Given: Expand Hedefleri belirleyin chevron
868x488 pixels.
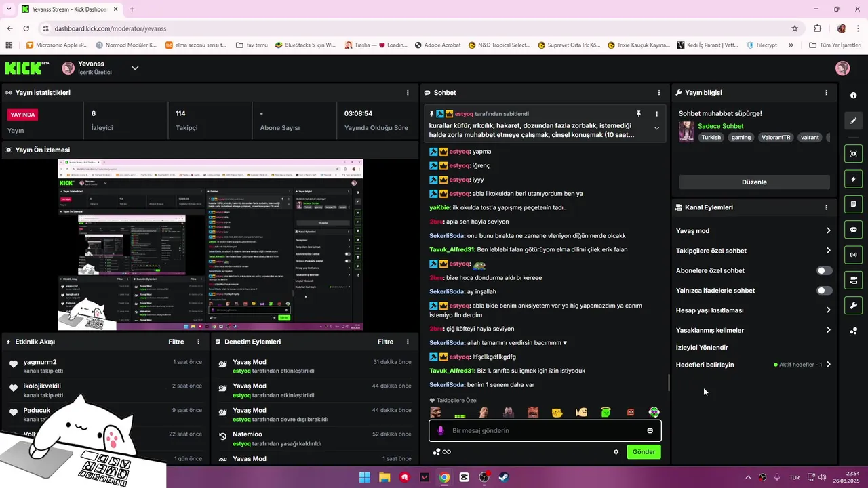Looking at the screenshot, I should coord(828,365).
